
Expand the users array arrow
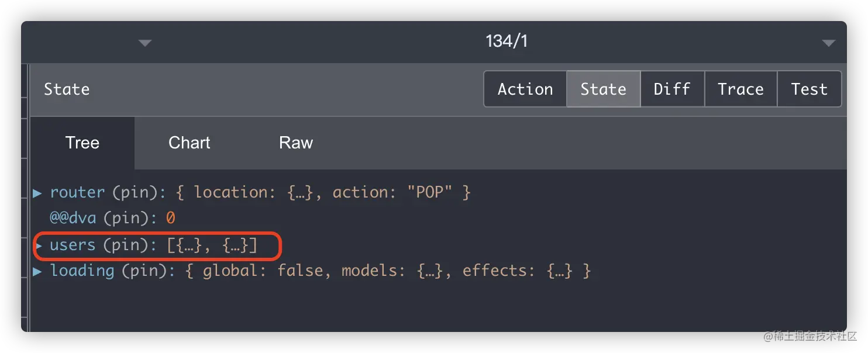(x=39, y=245)
